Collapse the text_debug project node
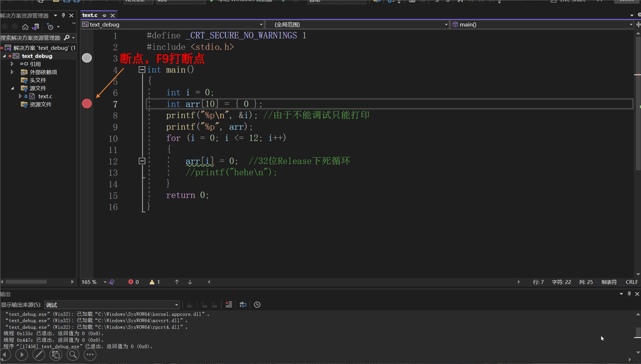 pyautogui.click(x=4, y=56)
